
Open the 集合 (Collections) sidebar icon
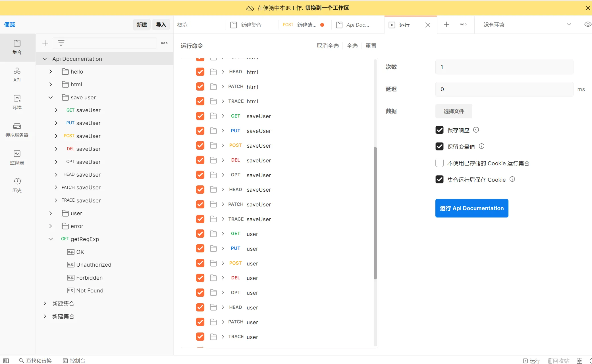pyautogui.click(x=17, y=47)
